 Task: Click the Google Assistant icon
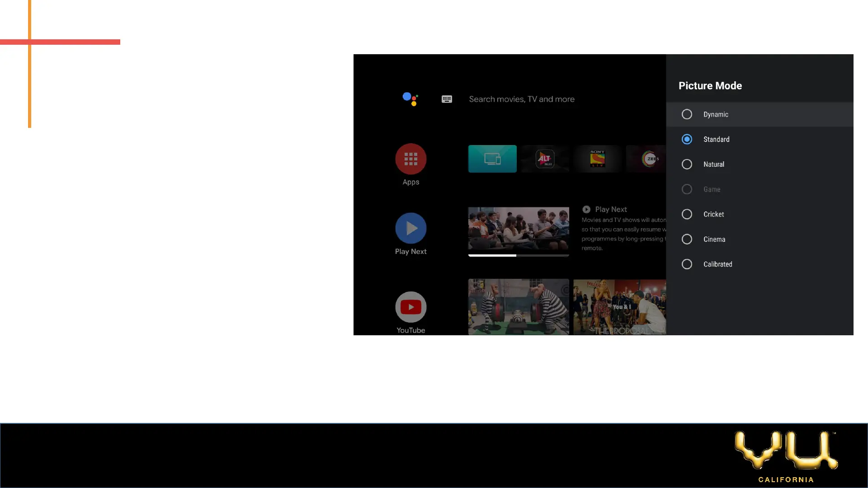coord(410,99)
